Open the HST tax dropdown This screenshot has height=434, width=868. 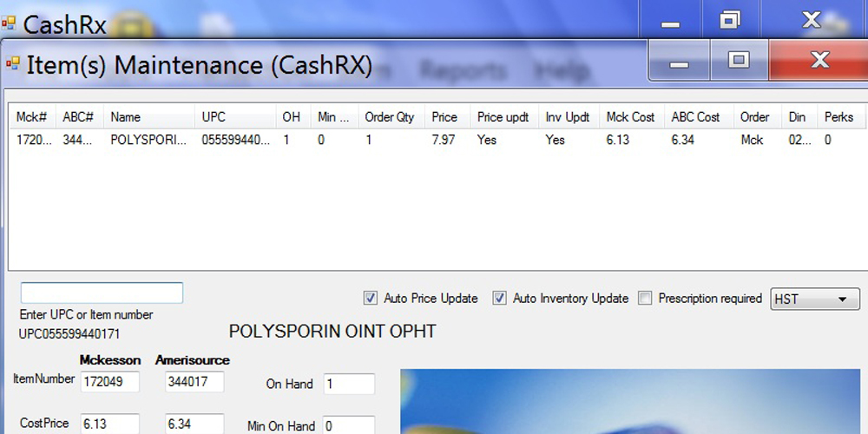tap(815, 299)
